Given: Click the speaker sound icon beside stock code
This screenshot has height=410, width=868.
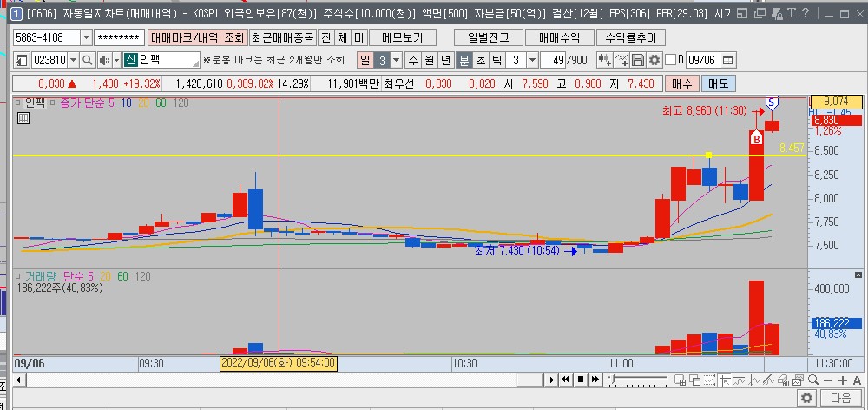Looking at the screenshot, I should click(x=104, y=60).
